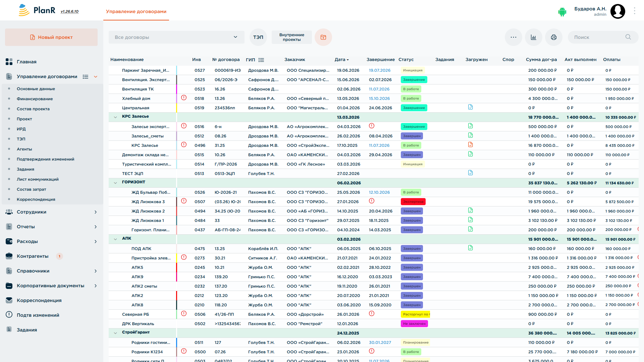Click the Android robot icon
This screenshot has height=362, width=644.
(x=562, y=12)
